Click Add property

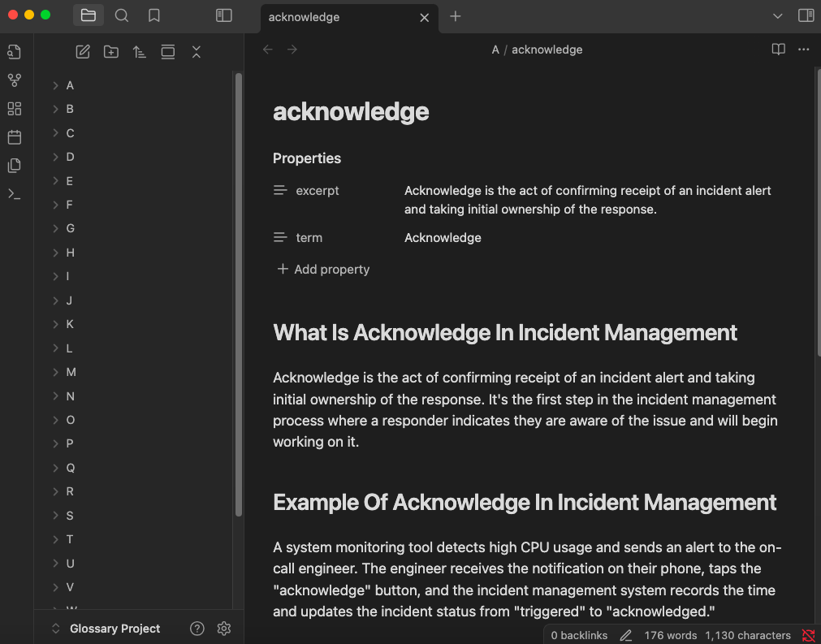(323, 270)
